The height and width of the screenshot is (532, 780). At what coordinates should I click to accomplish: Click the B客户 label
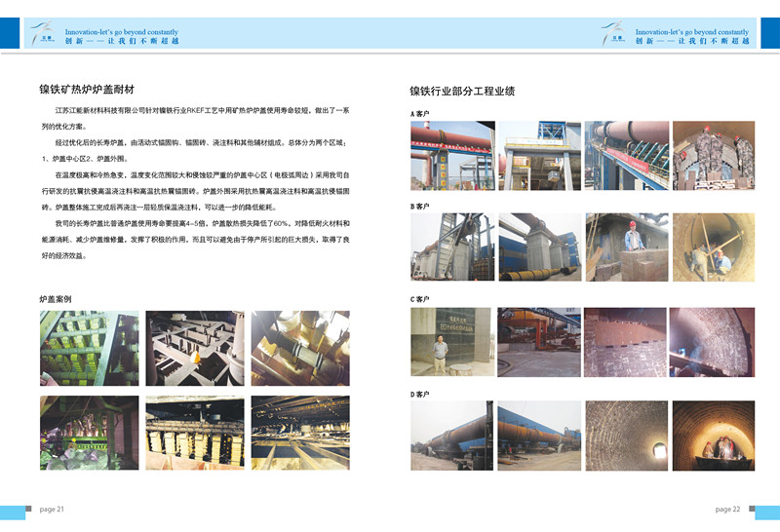coord(420,207)
